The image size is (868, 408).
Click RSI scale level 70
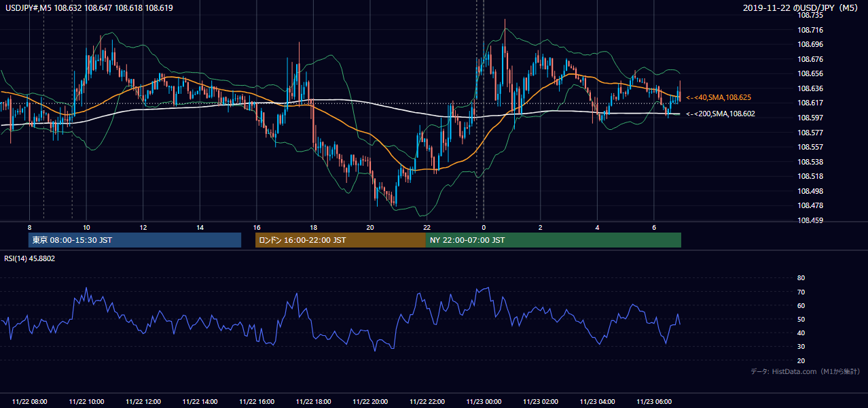[x=801, y=292]
